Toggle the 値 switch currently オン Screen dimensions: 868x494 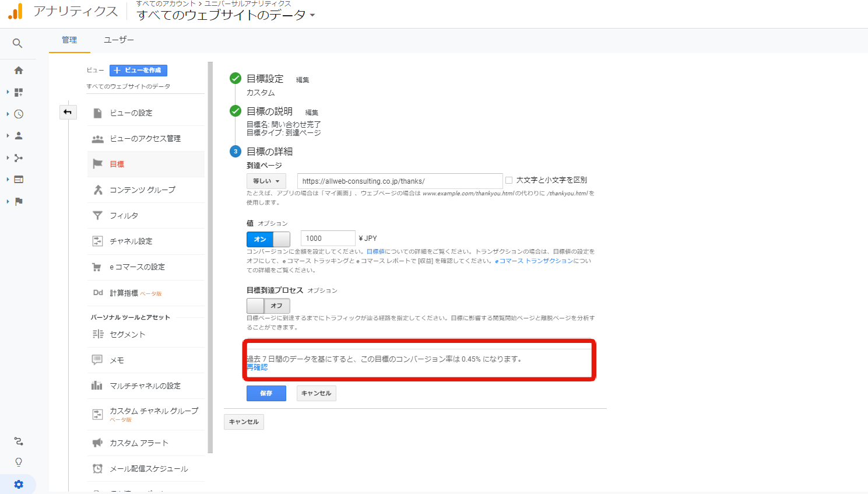click(268, 239)
